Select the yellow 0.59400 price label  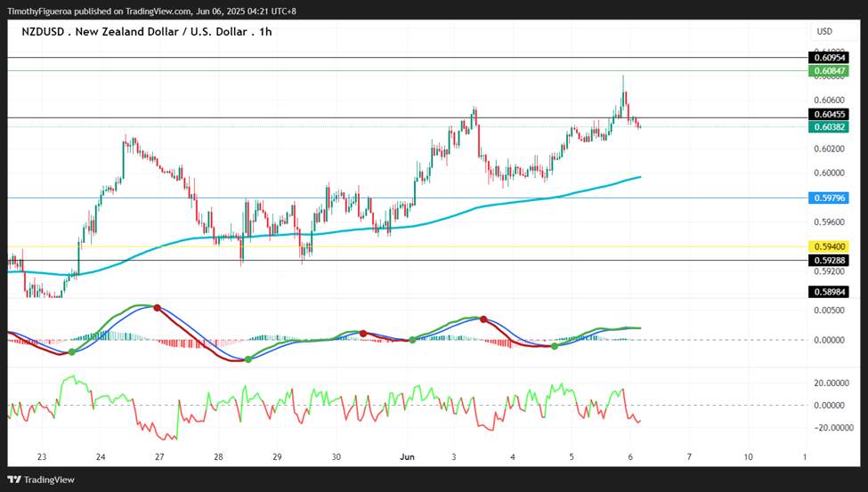(x=828, y=246)
